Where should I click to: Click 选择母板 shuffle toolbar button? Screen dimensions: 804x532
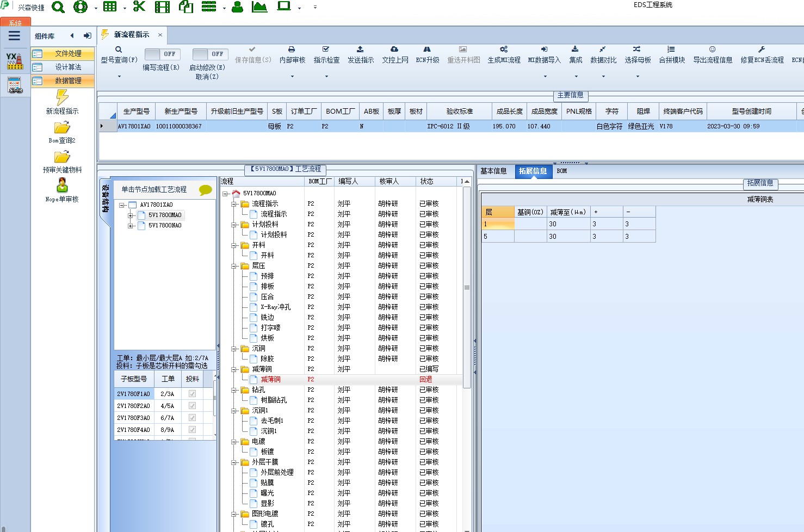[x=638, y=54]
